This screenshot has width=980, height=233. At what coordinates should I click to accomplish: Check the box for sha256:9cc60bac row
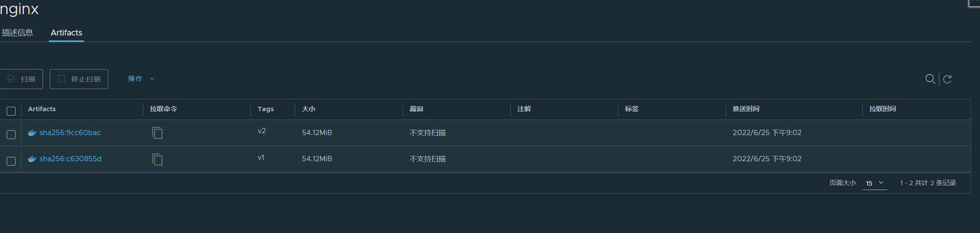click(11, 135)
